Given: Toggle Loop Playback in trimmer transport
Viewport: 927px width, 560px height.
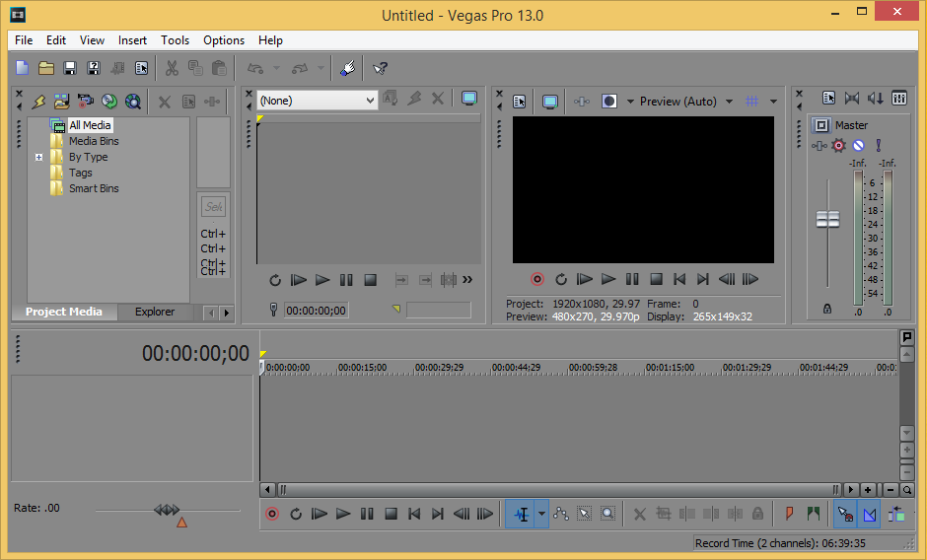Looking at the screenshot, I should [x=275, y=280].
